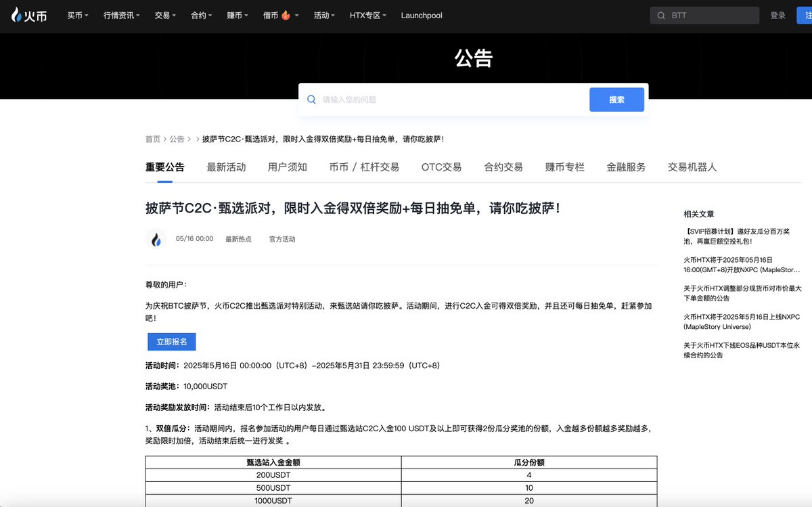Click the article date 05/16 00:00
812x507 pixels.
194,239
